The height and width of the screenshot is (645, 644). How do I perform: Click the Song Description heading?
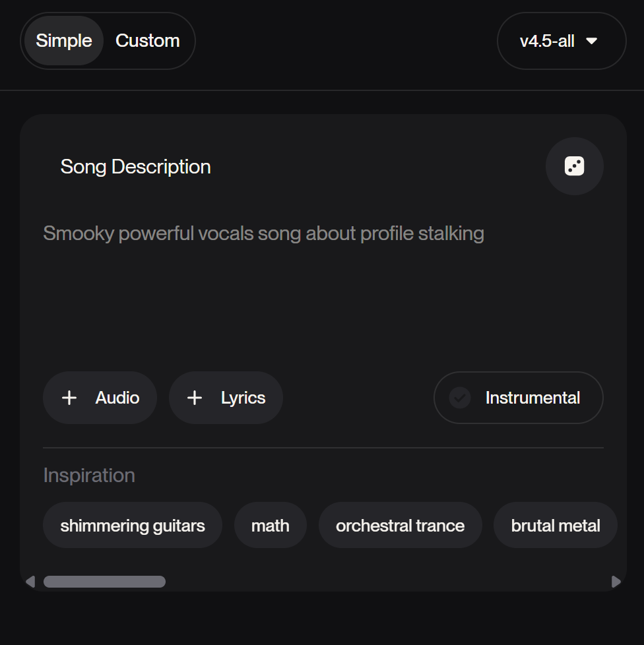(x=136, y=167)
